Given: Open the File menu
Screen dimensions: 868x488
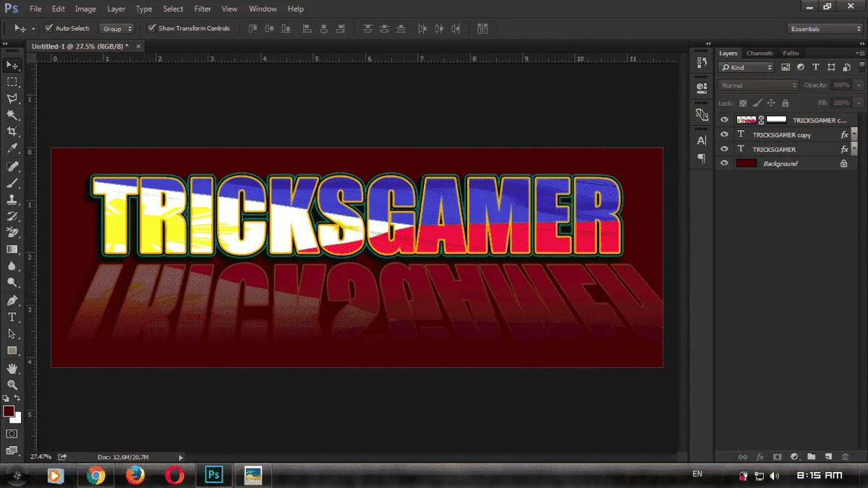Looking at the screenshot, I should [35, 9].
